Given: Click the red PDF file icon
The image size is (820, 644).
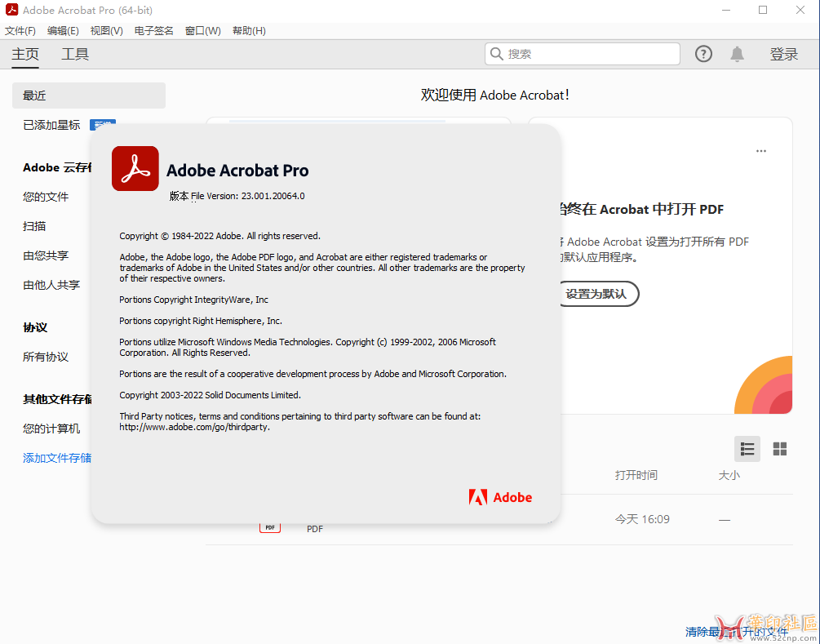Looking at the screenshot, I should point(270,527).
